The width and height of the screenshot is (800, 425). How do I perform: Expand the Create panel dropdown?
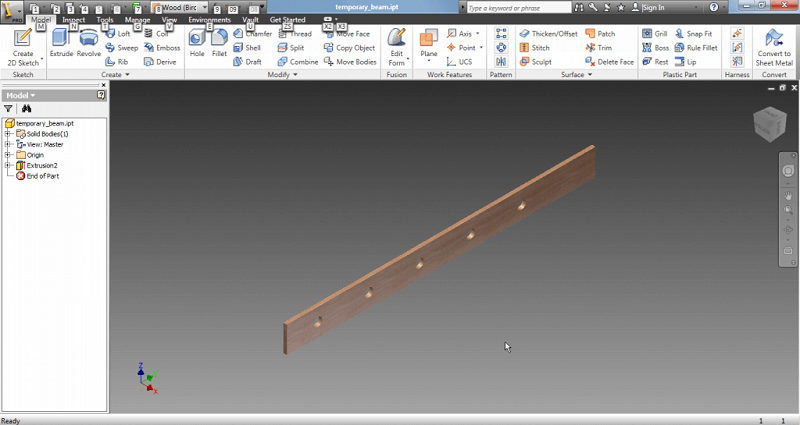pos(115,74)
